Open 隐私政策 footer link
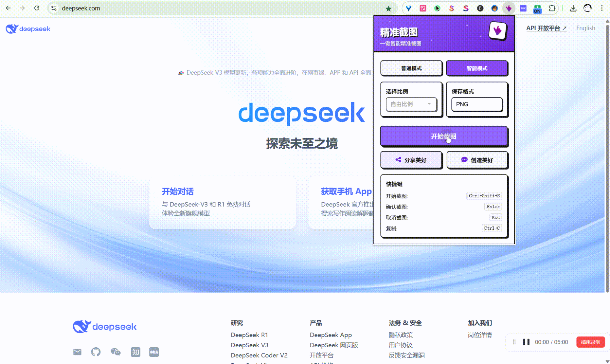 401,335
